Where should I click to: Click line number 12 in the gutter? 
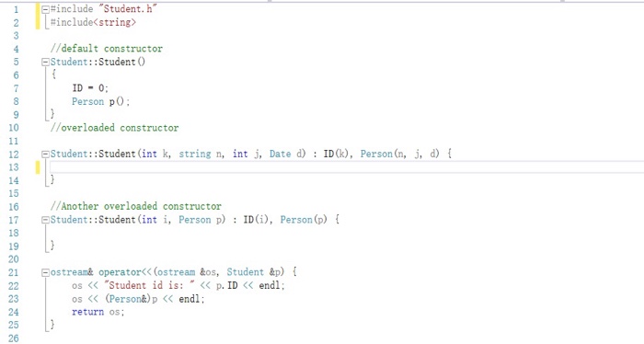point(14,155)
